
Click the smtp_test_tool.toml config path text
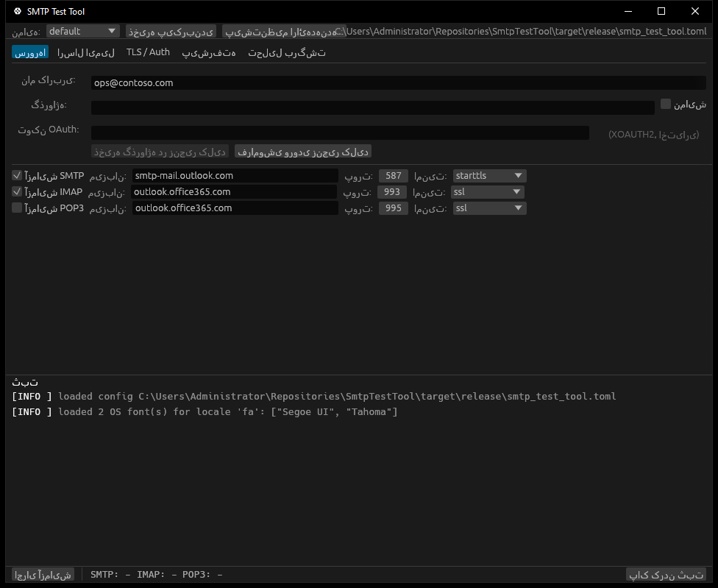tap(521, 32)
